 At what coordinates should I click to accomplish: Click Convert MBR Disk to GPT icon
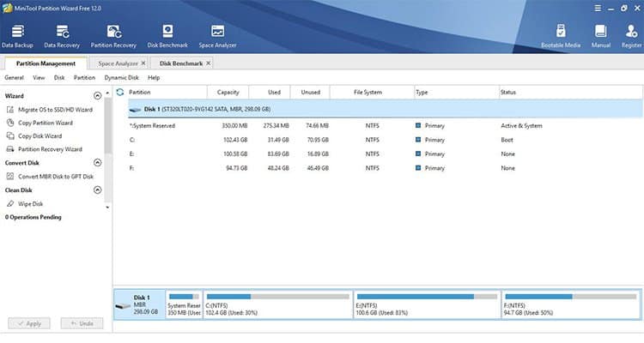(x=10, y=177)
